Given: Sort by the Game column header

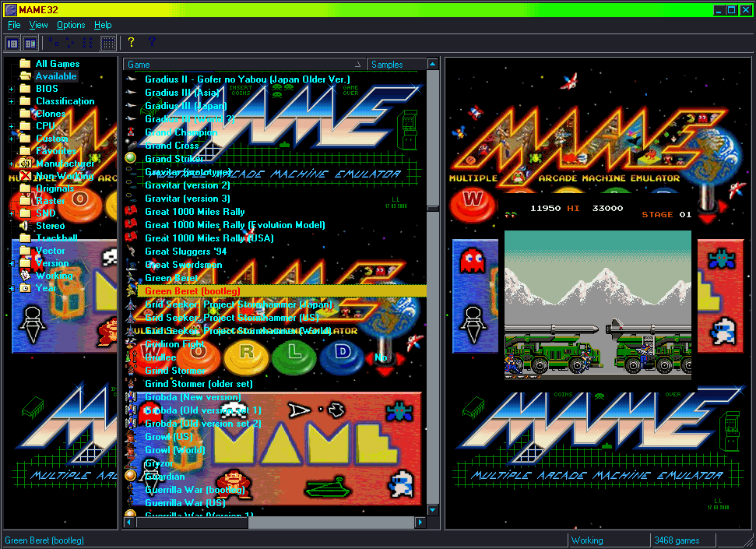Looking at the screenshot, I should point(244,64).
